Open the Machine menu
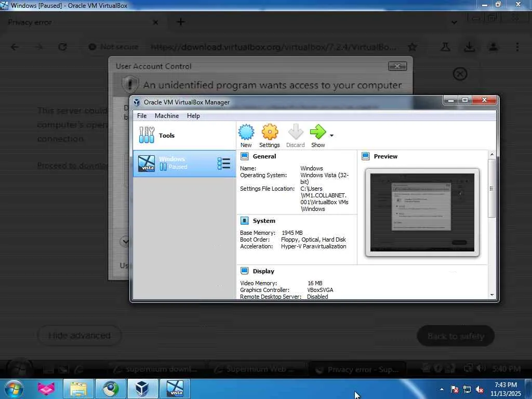The image size is (532, 399). (167, 116)
